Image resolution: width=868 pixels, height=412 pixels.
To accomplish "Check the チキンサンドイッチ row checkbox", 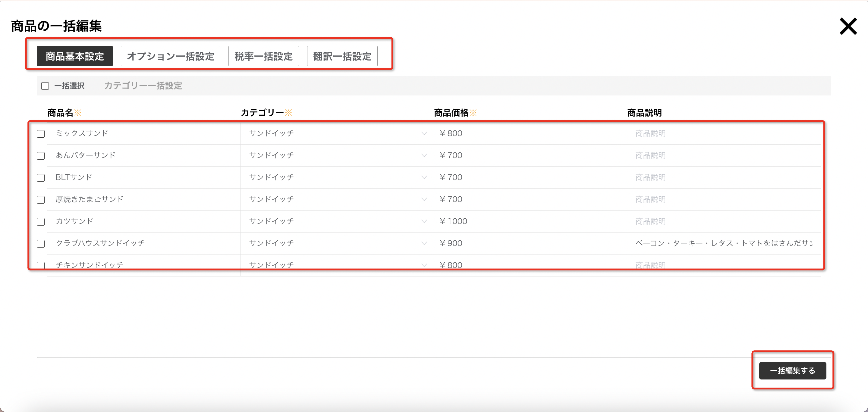I will (x=41, y=265).
